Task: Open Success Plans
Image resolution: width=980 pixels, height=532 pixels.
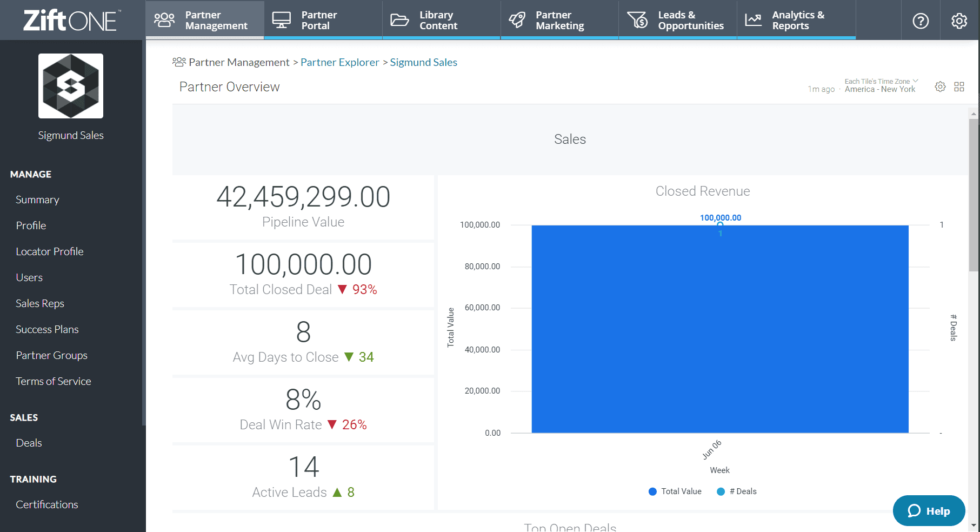Action: pyautogui.click(x=47, y=329)
